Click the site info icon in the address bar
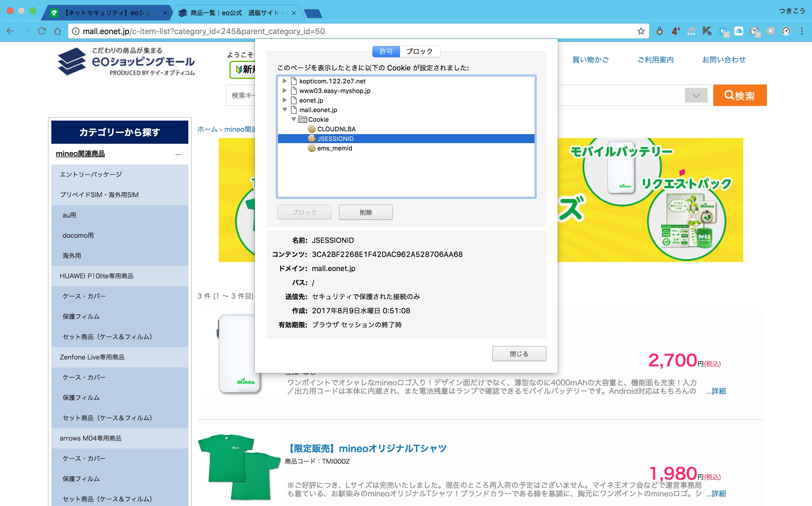812x506 pixels. (76, 31)
